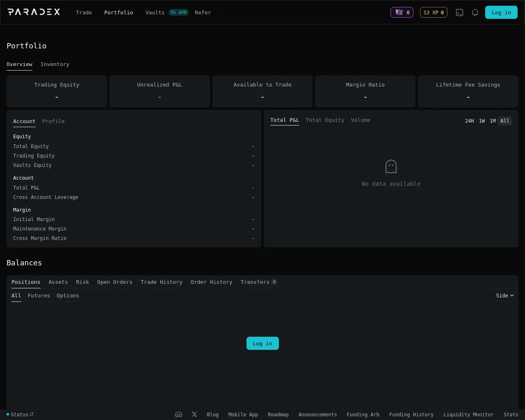The width and height of the screenshot is (525, 420).
Task: Expand the Side filter dropdown
Action: (504, 296)
